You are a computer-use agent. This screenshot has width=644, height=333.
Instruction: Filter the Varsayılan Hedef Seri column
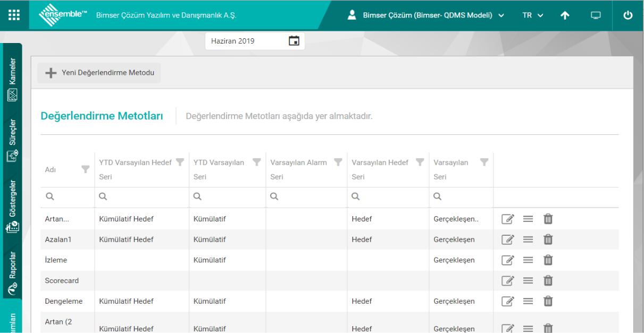pos(420,162)
